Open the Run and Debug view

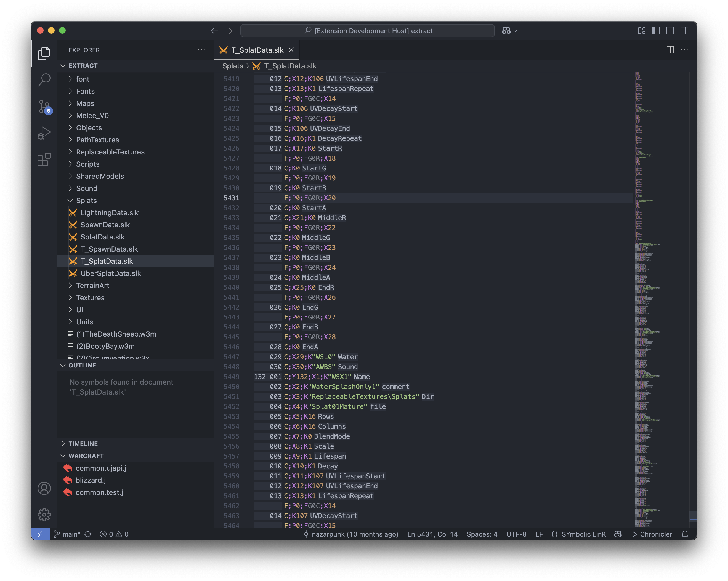click(x=44, y=133)
